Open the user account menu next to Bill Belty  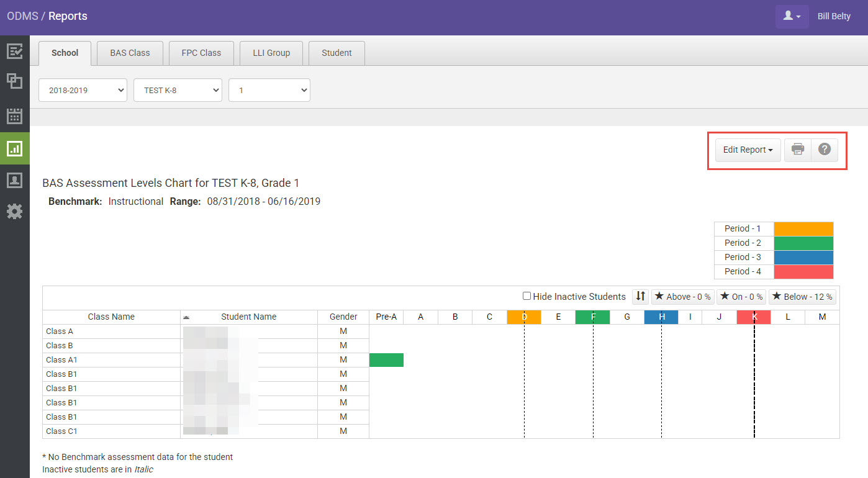(x=792, y=16)
